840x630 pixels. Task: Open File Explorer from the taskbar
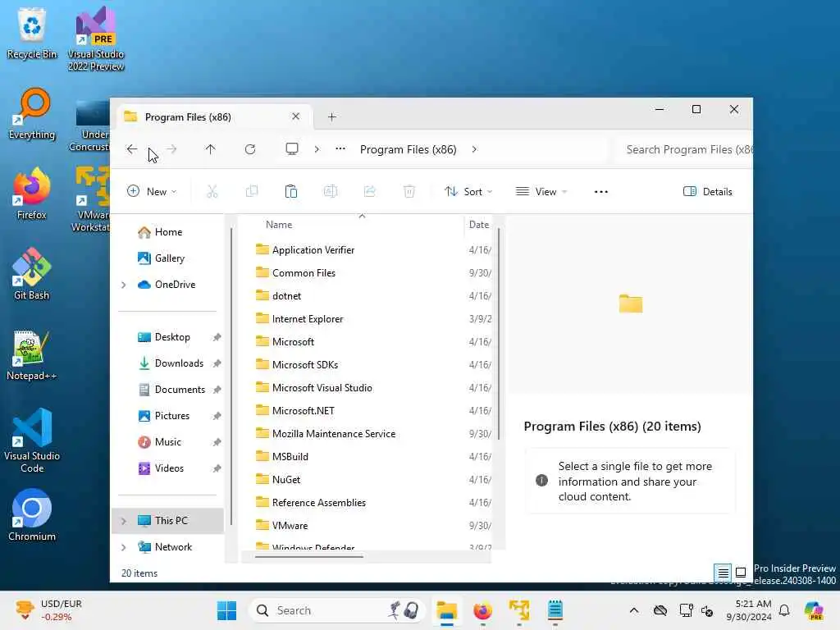(446, 610)
